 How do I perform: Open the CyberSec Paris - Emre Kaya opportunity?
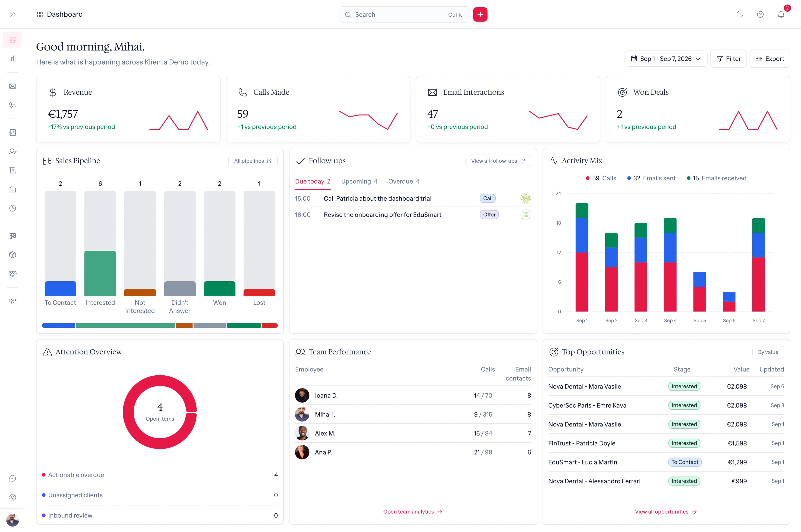coord(666,405)
